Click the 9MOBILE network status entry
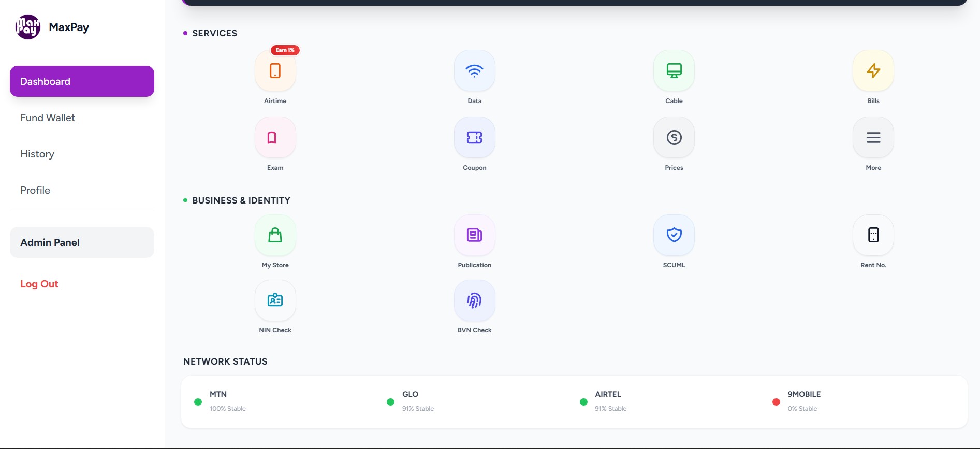This screenshot has width=980, height=449. point(796,401)
